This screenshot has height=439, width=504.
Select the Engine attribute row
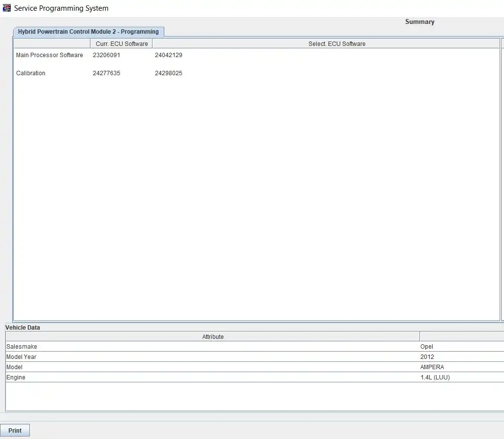pos(16,377)
